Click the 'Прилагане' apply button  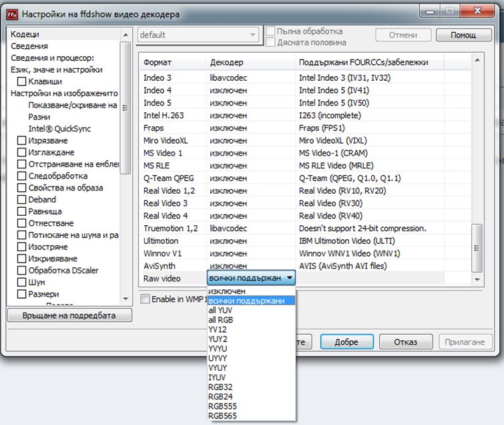(x=465, y=341)
